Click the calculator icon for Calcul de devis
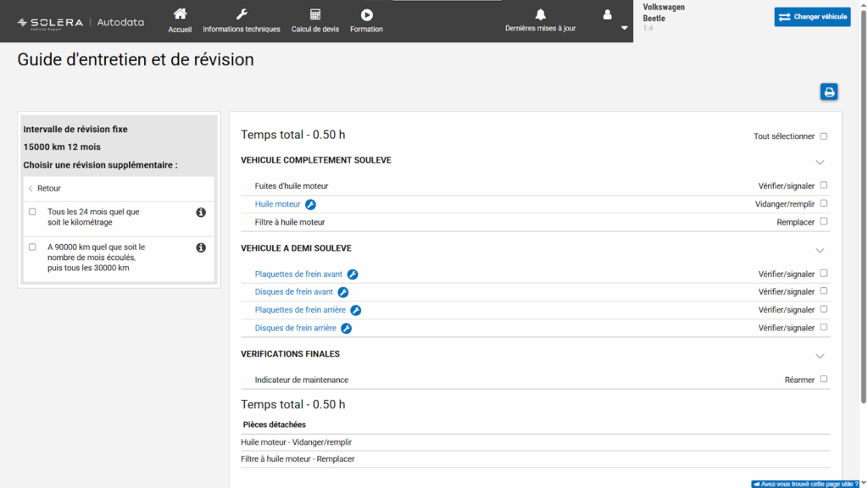868x488 pixels. [315, 14]
